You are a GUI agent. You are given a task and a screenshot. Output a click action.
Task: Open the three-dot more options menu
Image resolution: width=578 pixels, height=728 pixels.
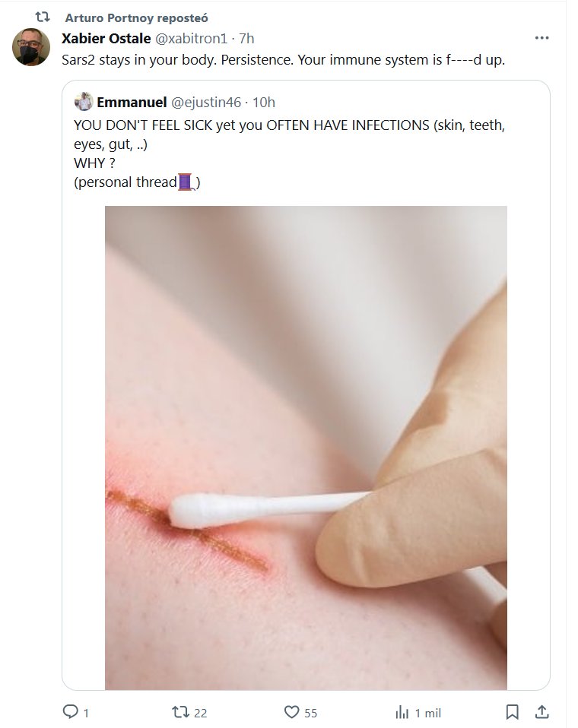pyautogui.click(x=541, y=38)
